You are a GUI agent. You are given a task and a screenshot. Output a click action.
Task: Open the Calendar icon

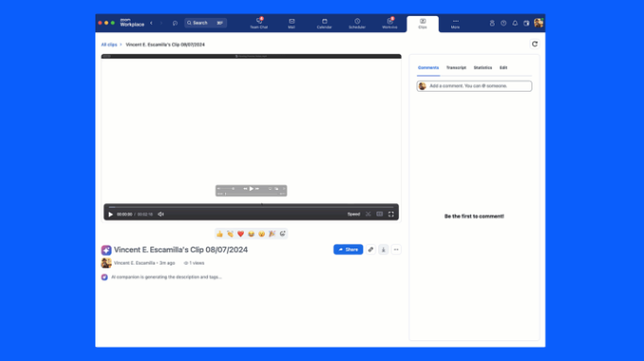tap(324, 24)
